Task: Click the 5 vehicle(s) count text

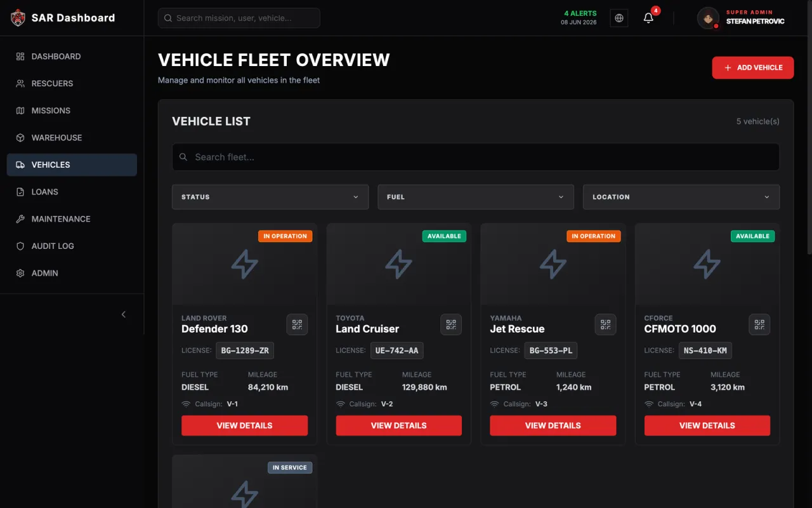Action: (758, 121)
